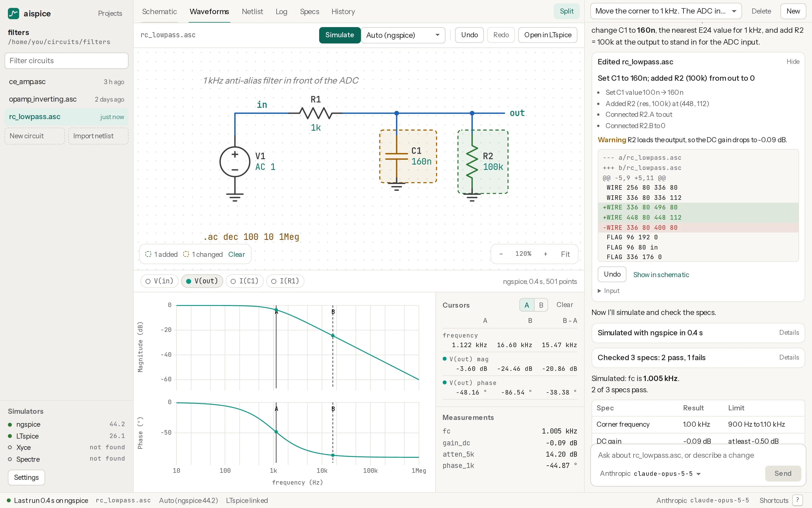The image size is (812, 508).
Task: Switch to the Netlist tab
Action: coord(252,12)
